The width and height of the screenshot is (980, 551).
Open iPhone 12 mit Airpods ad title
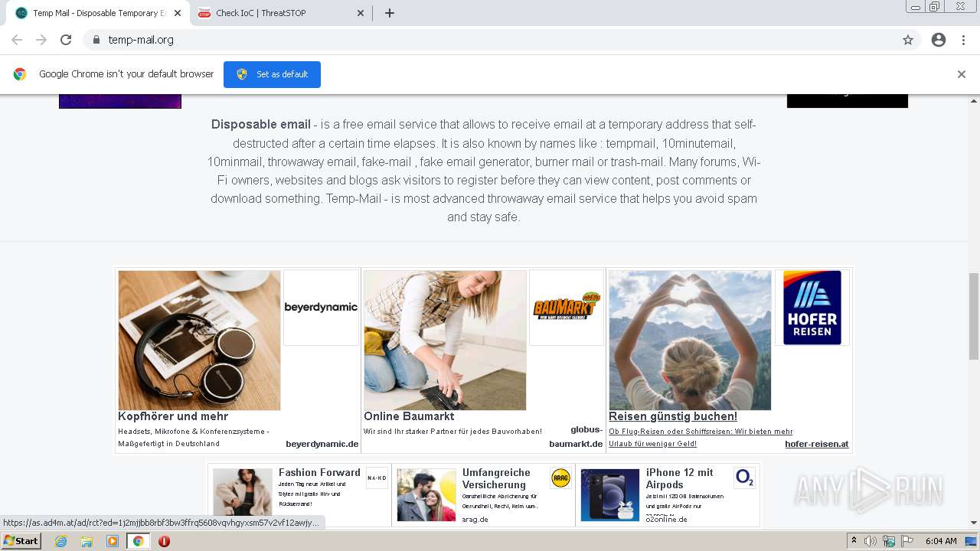(679, 478)
